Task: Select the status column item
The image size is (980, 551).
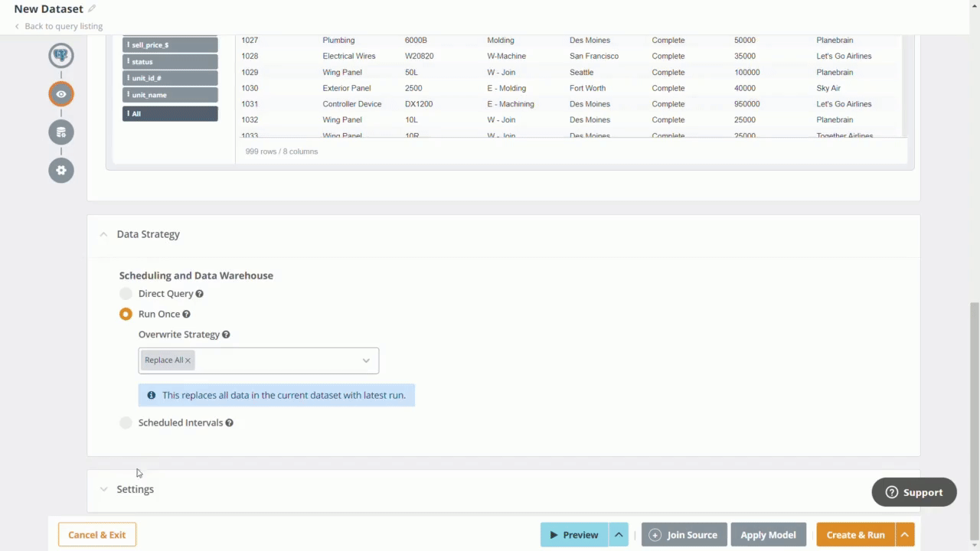Action: tap(170, 62)
